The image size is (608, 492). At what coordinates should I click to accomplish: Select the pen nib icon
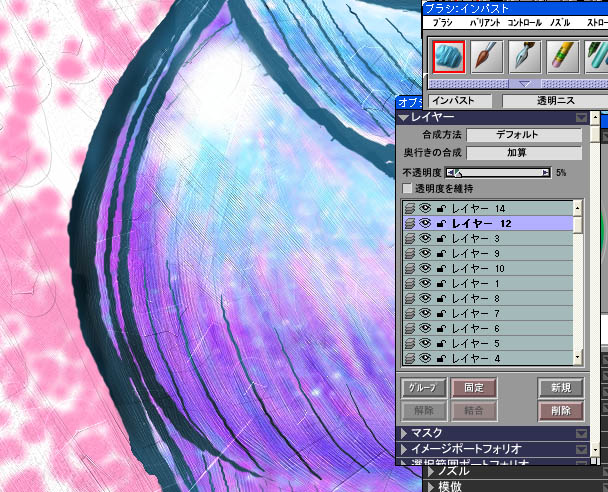[x=525, y=57]
